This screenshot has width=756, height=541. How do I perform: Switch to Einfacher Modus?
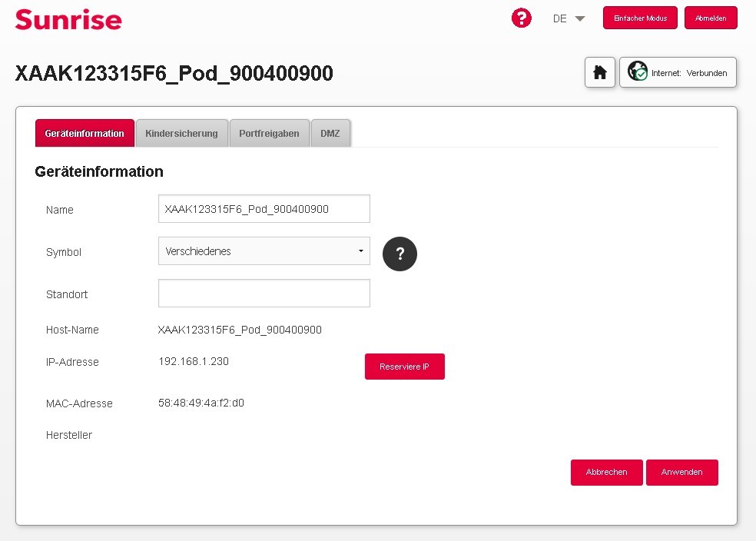click(640, 18)
